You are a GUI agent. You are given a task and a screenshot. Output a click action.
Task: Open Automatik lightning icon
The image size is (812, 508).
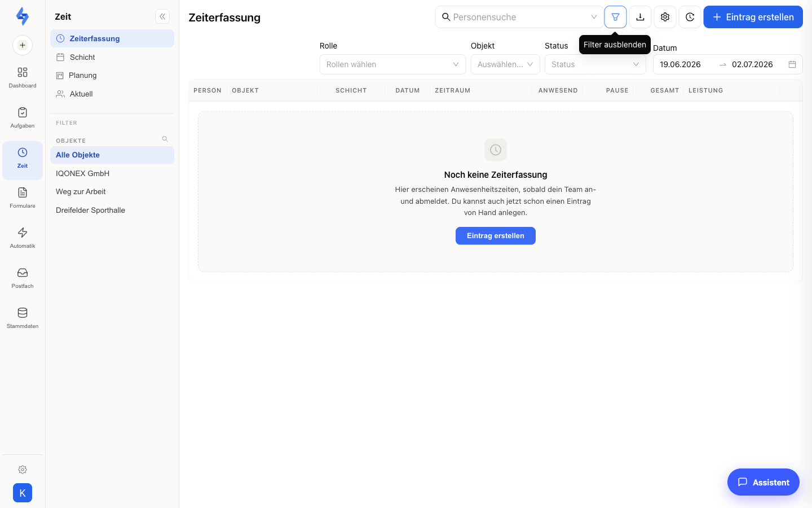23,238
